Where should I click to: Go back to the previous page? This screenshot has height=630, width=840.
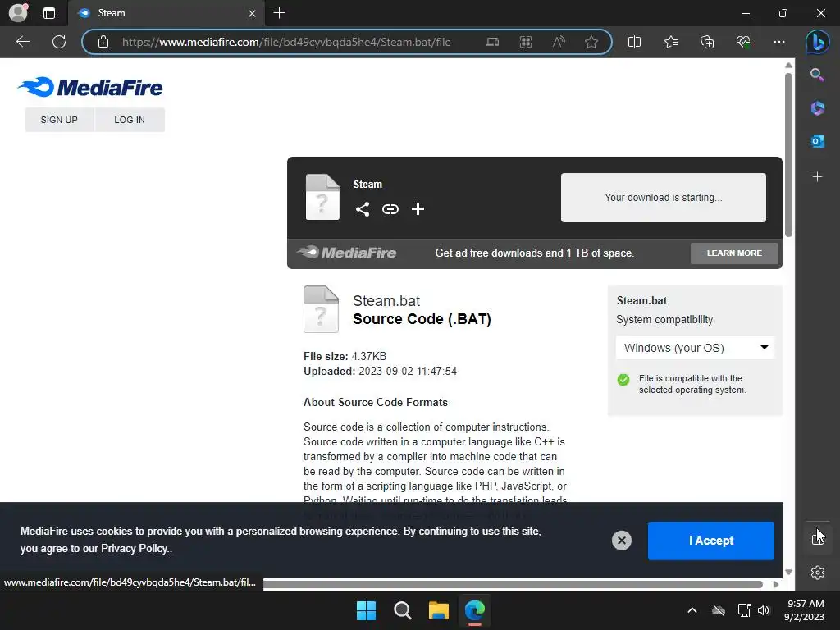[x=23, y=42]
